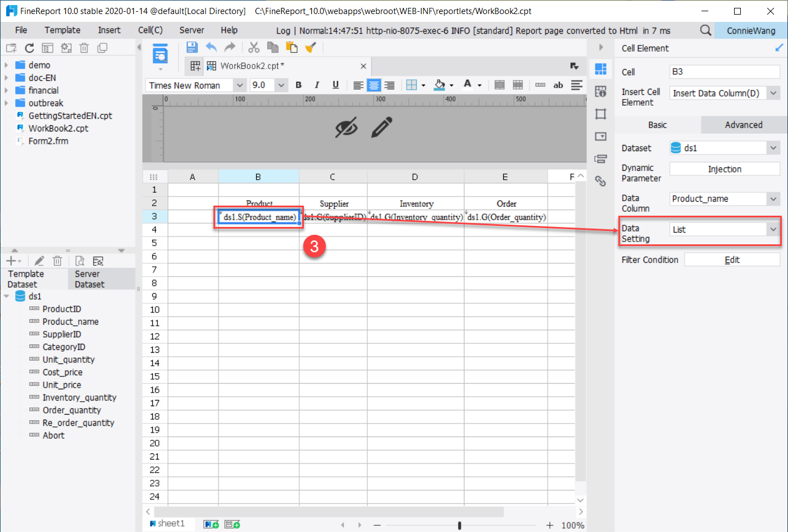
Task: Click the Format Painter brush icon
Action: coord(311,48)
